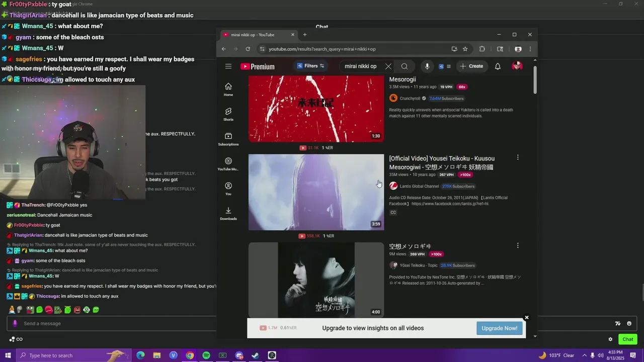644x362 pixels.
Task: Click the Create button
Action: coord(471,66)
